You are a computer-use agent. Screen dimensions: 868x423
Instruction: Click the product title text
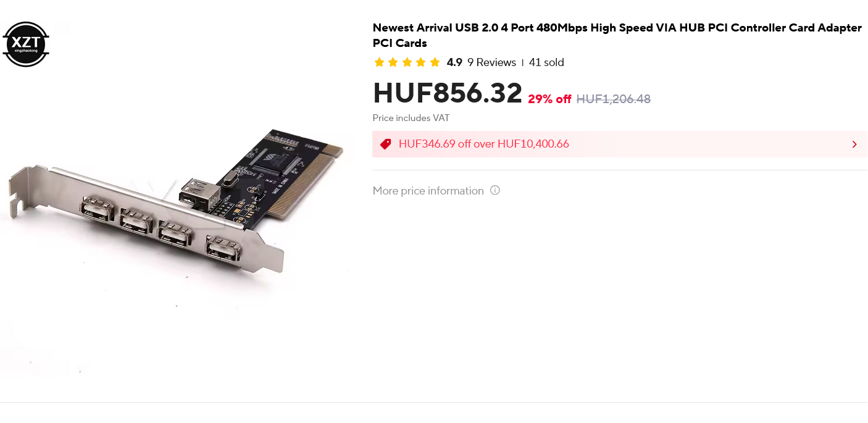(617, 35)
